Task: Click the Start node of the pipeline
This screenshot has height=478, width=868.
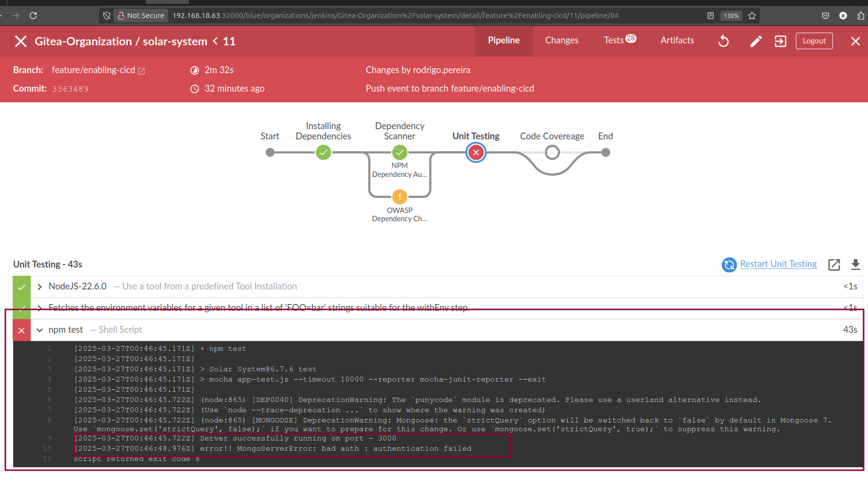Action: pos(270,153)
